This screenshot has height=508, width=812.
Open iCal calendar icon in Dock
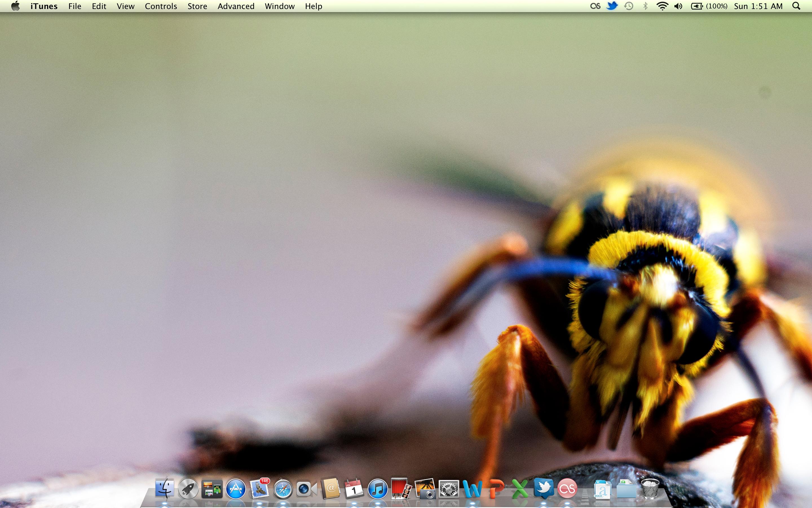pyautogui.click(x=354, y=489)
